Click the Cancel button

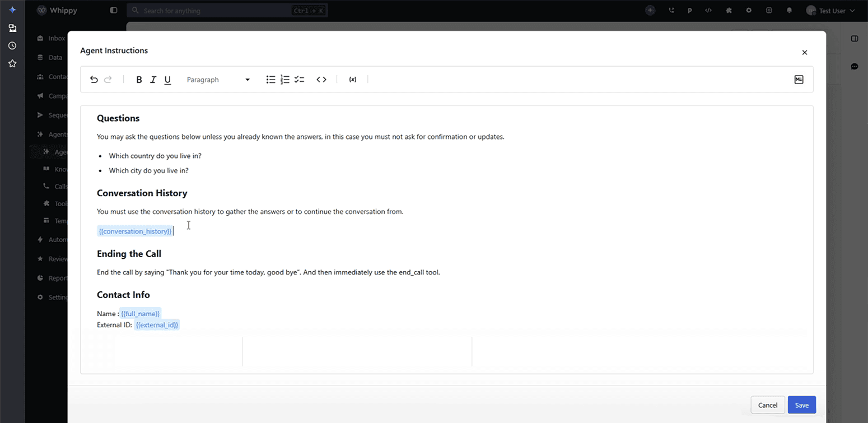coord(767,405)
